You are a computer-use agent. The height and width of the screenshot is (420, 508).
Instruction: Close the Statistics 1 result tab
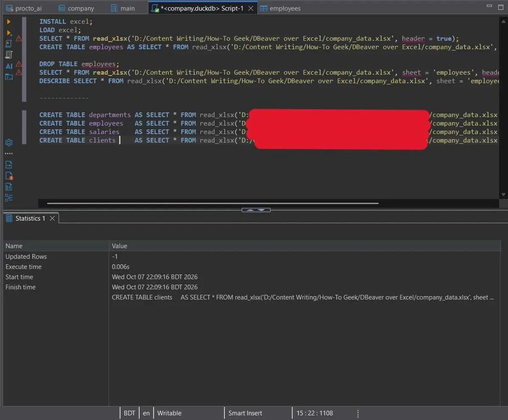[52, 218]
